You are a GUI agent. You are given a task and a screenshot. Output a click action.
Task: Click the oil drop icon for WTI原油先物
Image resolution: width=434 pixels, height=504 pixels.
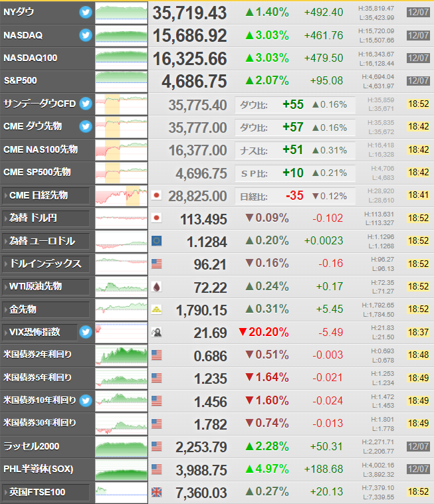tap(157, 286)
